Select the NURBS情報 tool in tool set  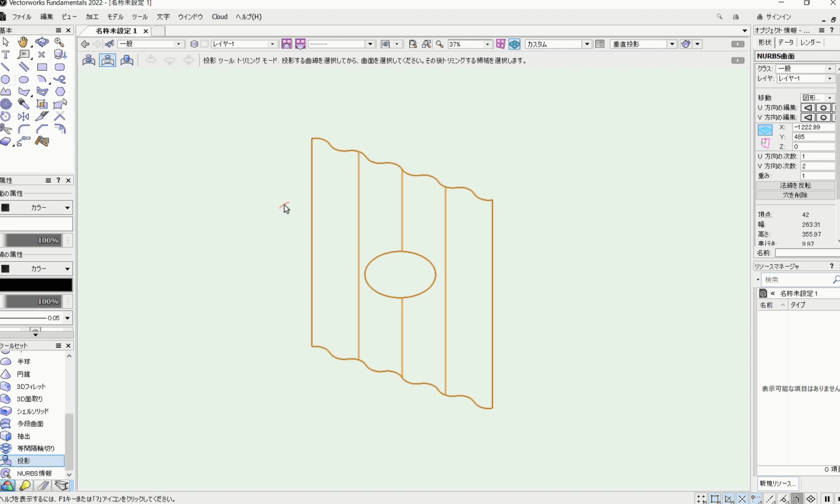pyautogui.click(x=34, y=473)
